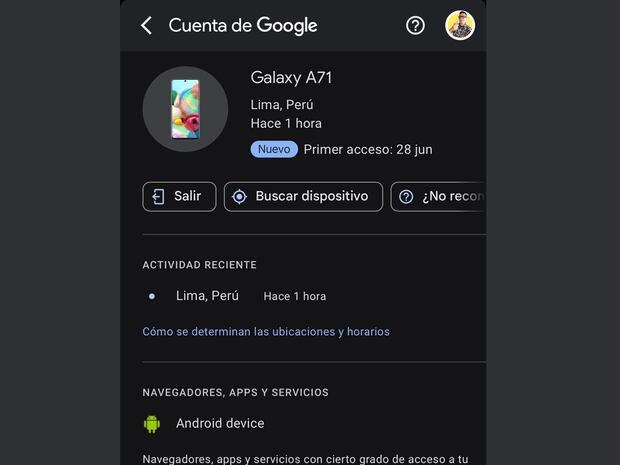The image size is (620, 465).
Task: Tap the blue Nuevo badge
Action: point(274,149)
